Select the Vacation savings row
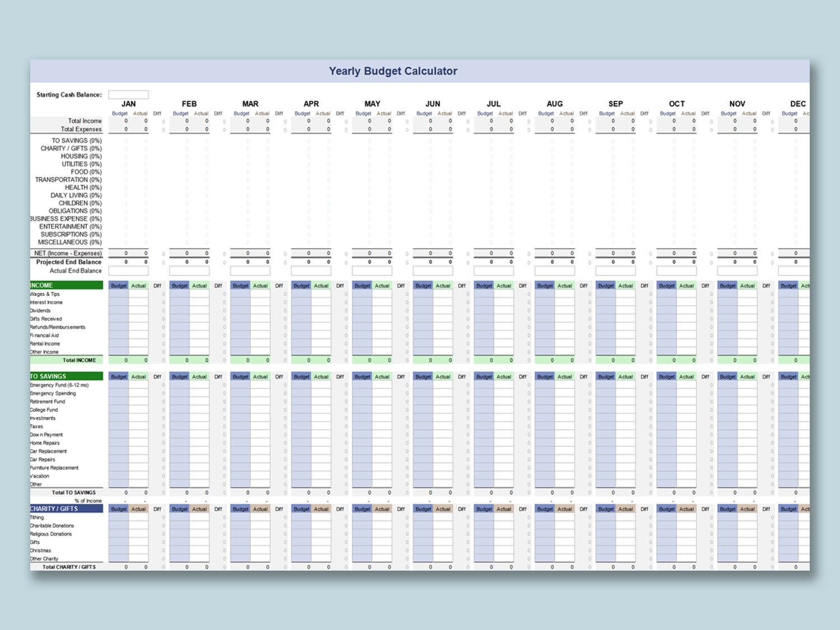Image resolution: width=840 pixels, height=630 pixels. pos(39,475)
